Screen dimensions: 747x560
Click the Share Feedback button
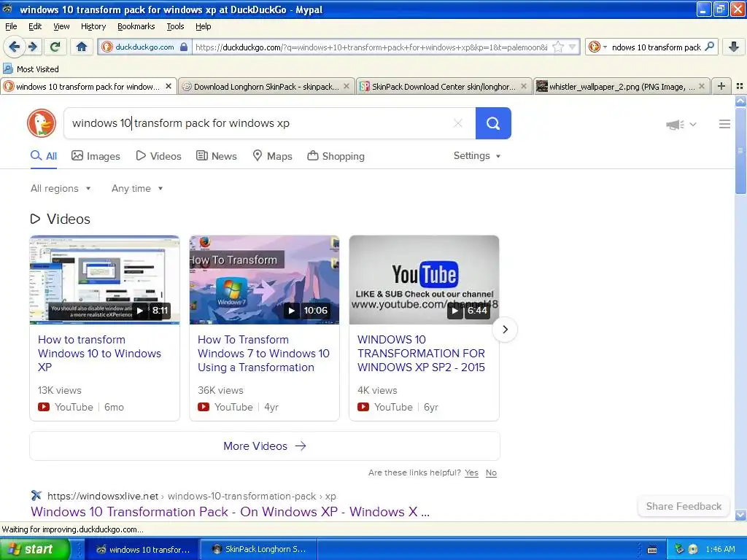click(x=684, y=506)
